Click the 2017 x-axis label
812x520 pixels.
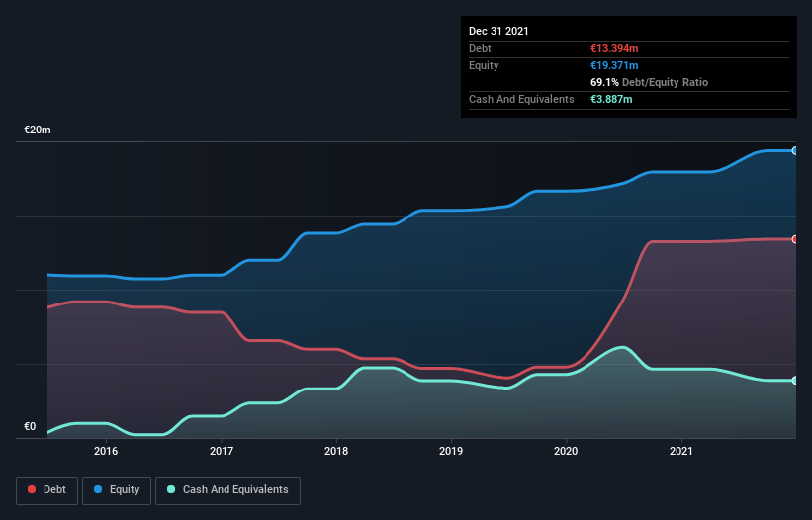point(222,451)
